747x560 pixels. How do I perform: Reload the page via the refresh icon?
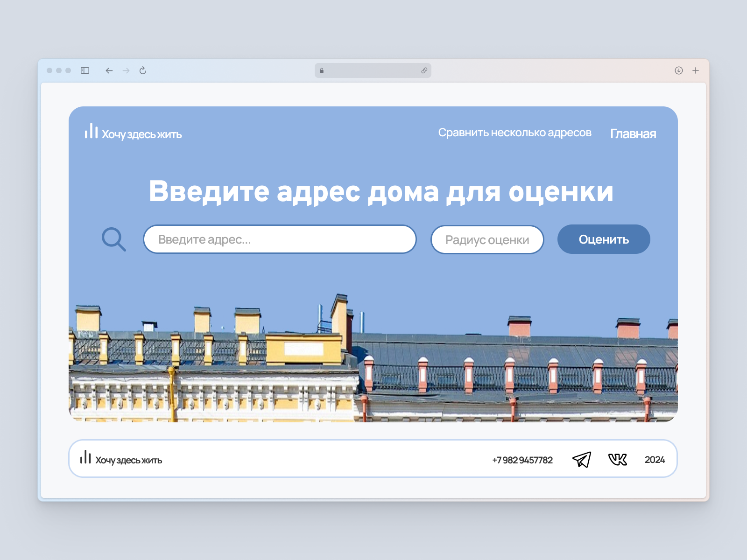[143, 70]
